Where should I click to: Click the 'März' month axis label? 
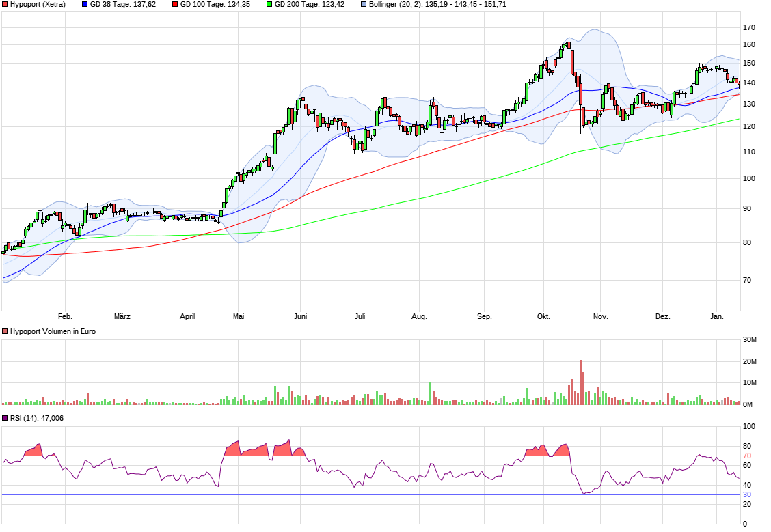click(122, 316)
